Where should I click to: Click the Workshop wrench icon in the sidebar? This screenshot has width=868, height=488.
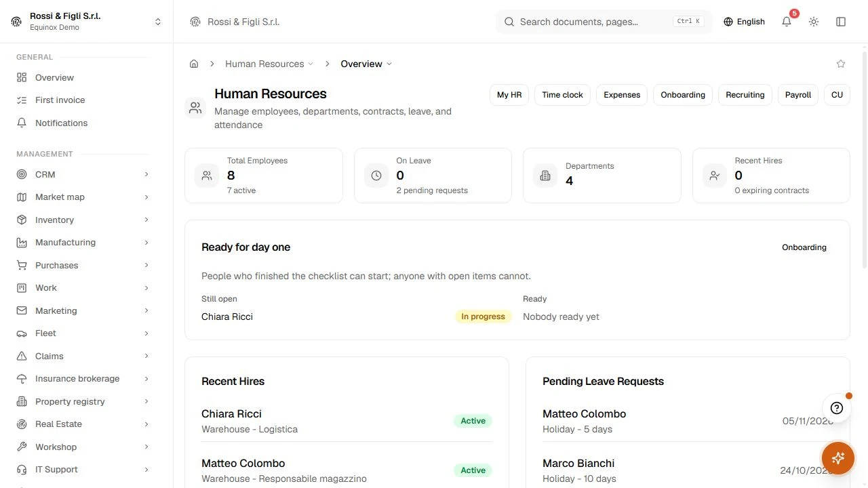[x=22, y=447]
